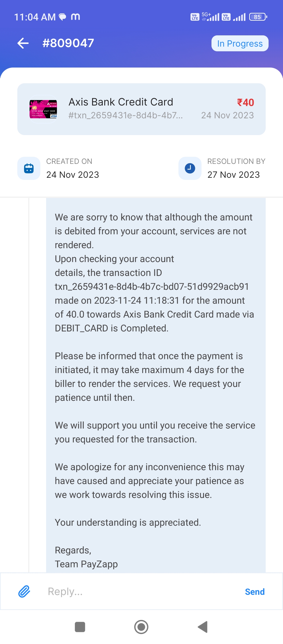Tap the truncated transaction ID text

(126, 115)
